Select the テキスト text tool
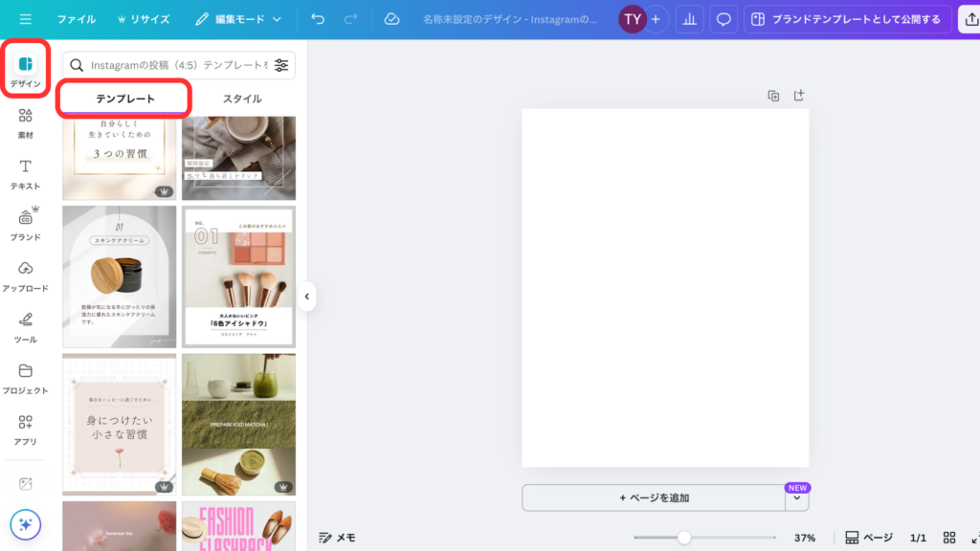The height and width of the screenshot is (551, 980). click(x=26, y=174)
